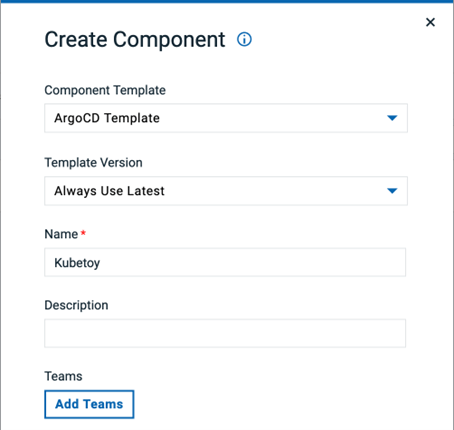The image size is (454, 430).
Task: Expand the Template Version combo box
Action: pos(226,191)
